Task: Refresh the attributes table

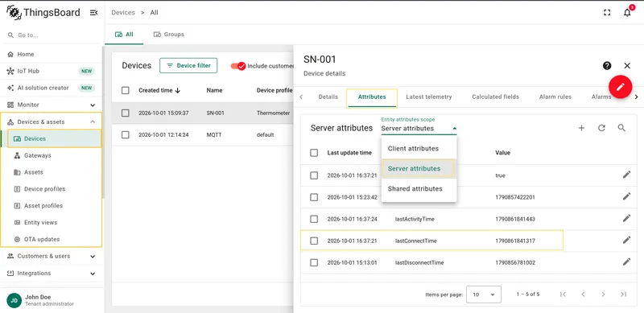Action: [601, 128]
